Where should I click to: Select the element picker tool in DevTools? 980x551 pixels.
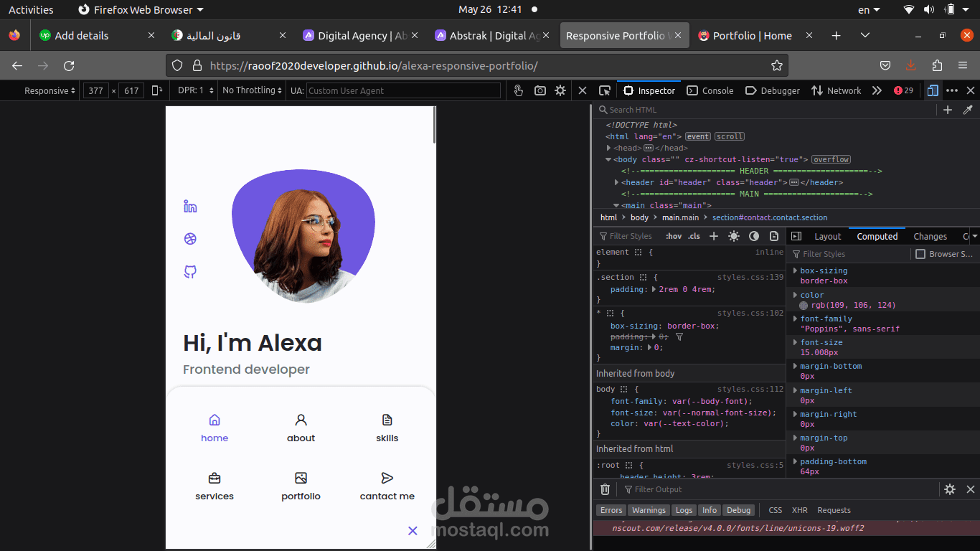tap(605, 90)
